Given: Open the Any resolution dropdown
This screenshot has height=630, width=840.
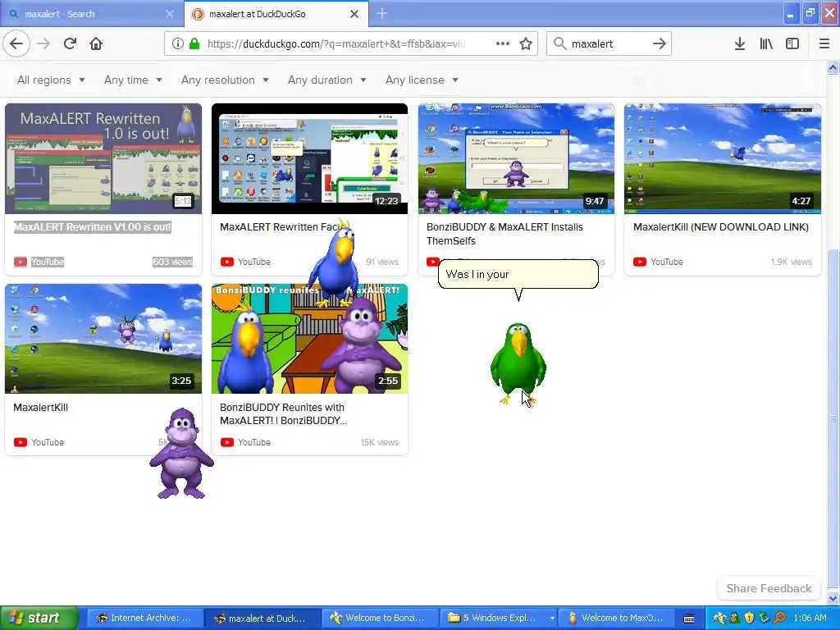Looking at the screenshot, I should point(225,80).
